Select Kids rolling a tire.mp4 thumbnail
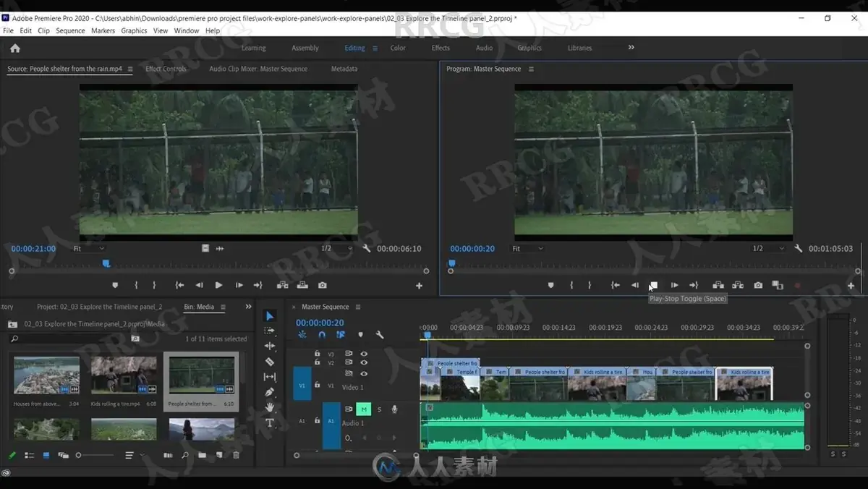Viewport: 868px width, 489px height. click(124, 375)
